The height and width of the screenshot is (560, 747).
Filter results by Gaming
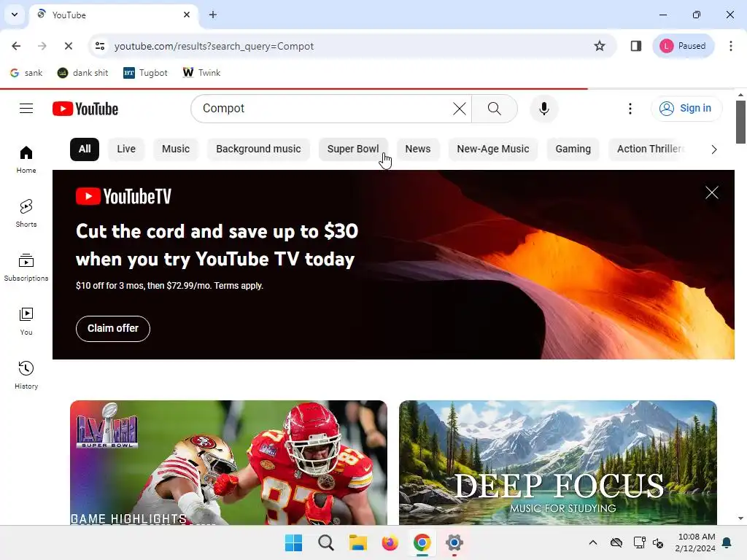573,149
